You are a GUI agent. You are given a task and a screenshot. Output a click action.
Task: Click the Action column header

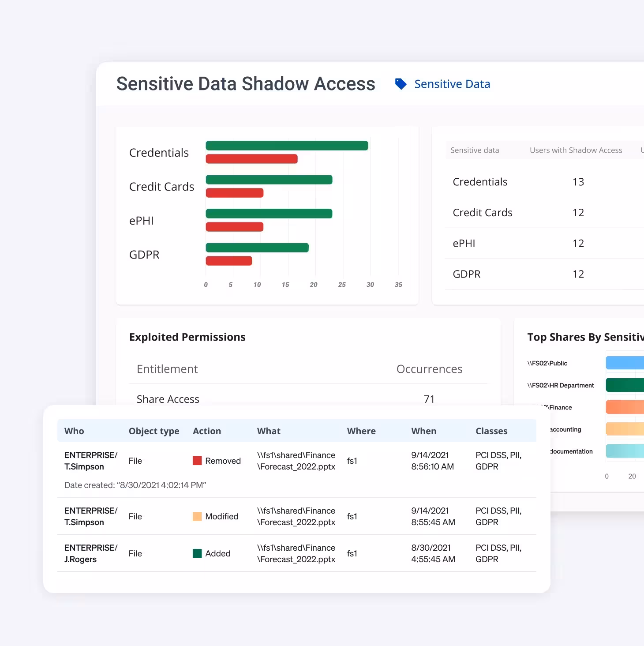point(207,431)
